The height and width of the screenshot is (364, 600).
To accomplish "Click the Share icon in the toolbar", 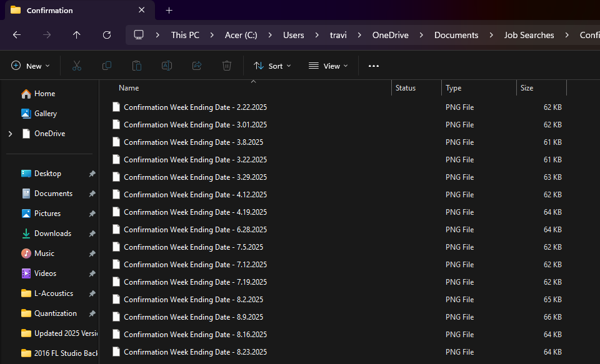I will click(196, 66).
